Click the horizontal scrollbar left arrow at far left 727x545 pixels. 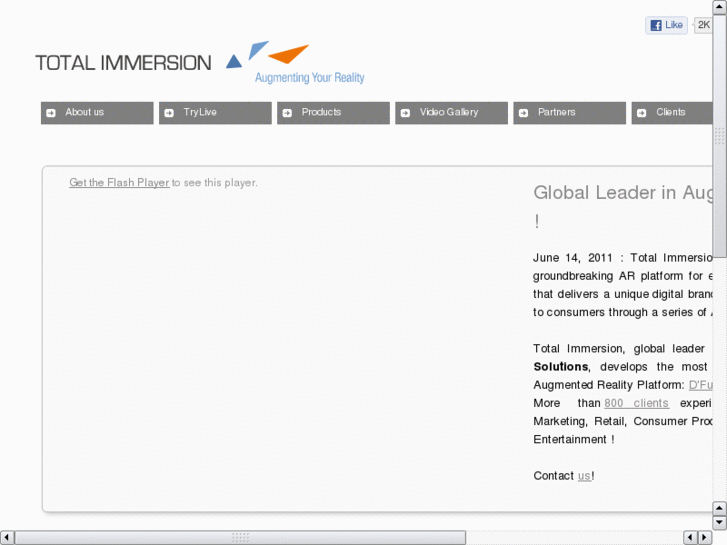click(7, 538)
